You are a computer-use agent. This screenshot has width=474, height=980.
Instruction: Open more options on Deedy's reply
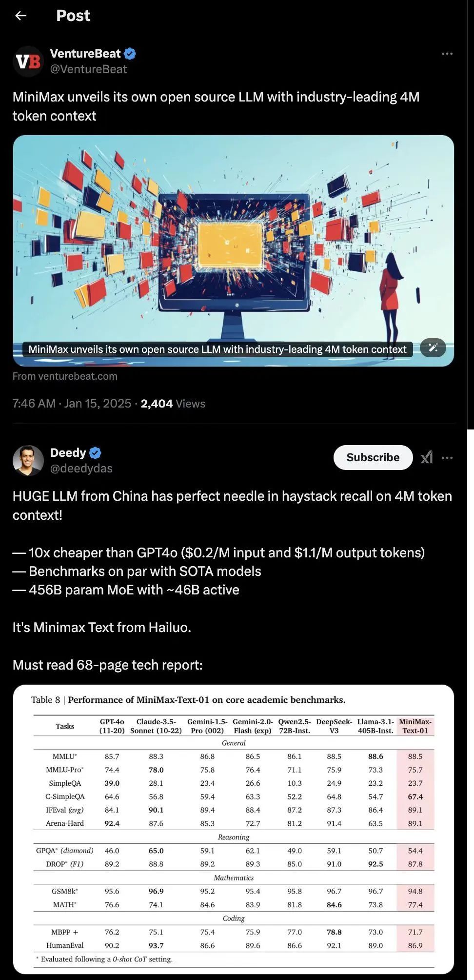pyautogui.click(x=447, y=458)
